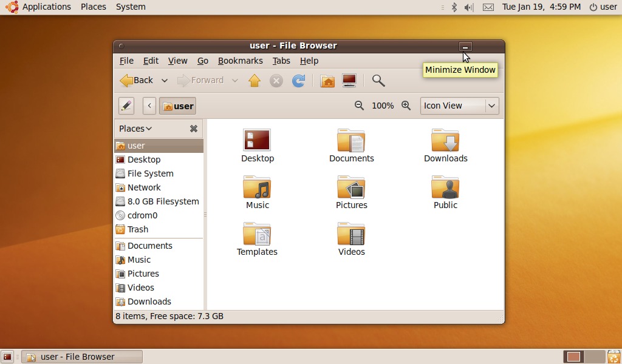Open the mail envelope indicator
Image resolution: width=622 pixels, height=364 pixels.
click(x=488, y=7)
